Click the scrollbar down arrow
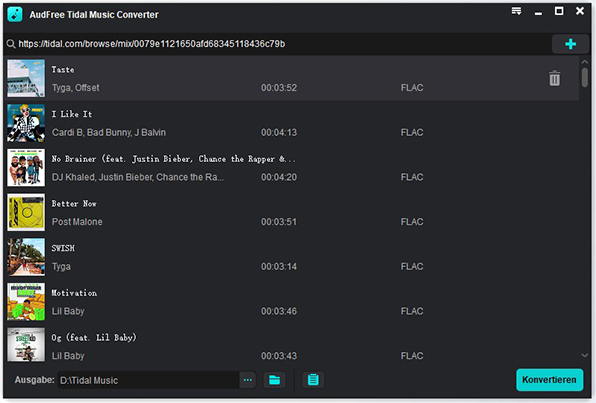The image size is (596, 403). pyautogui.click(x=585, y=355)
